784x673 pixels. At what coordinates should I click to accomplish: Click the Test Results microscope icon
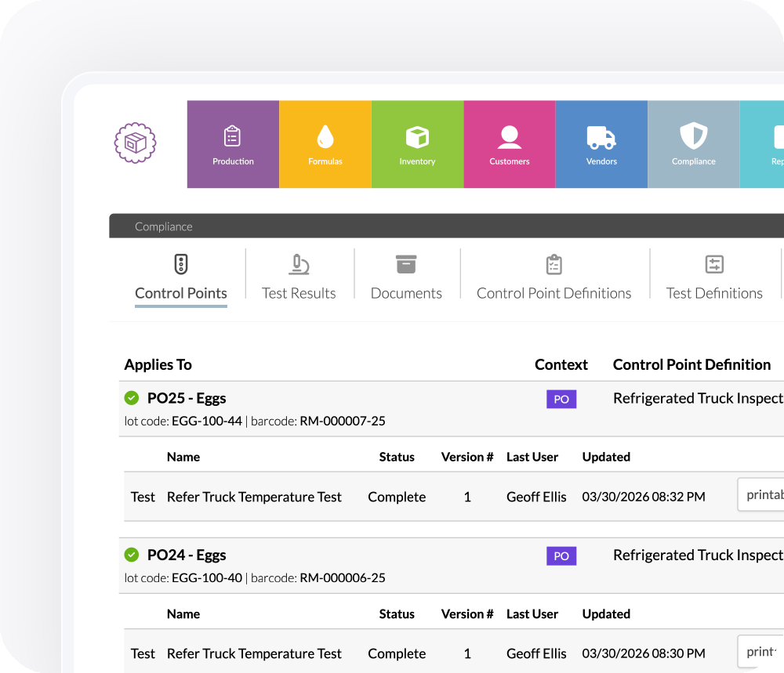(299, 265)
